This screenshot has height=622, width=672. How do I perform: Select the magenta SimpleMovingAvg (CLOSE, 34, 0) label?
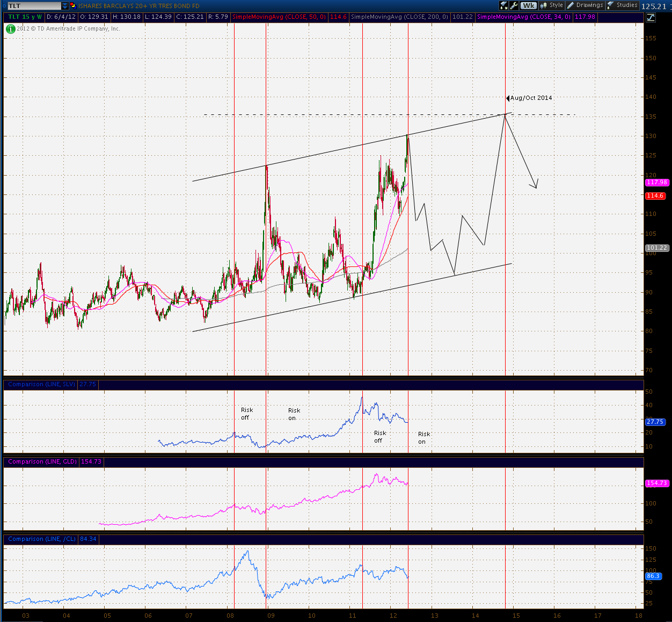click(x=524, y=17)
